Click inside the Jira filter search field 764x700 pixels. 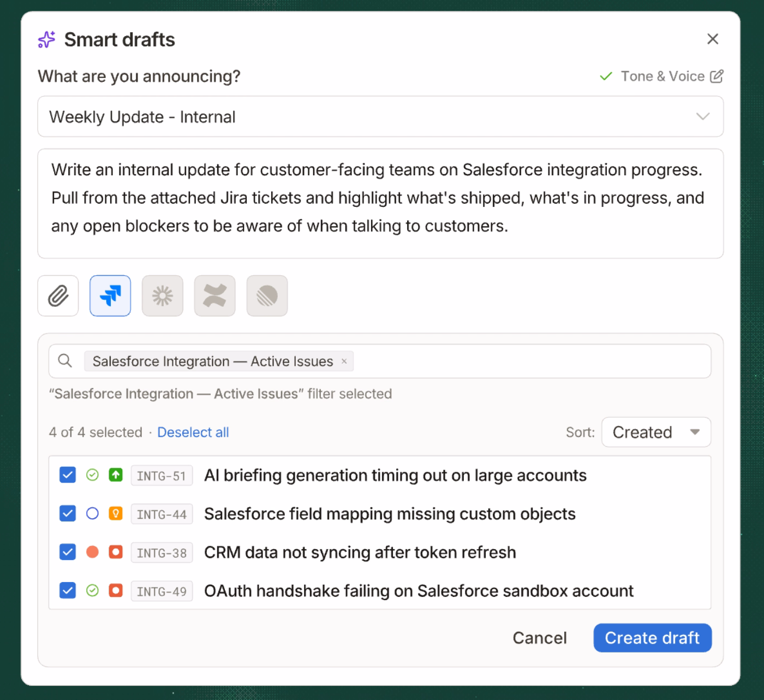pyautogui.click(x=380, y=361)
